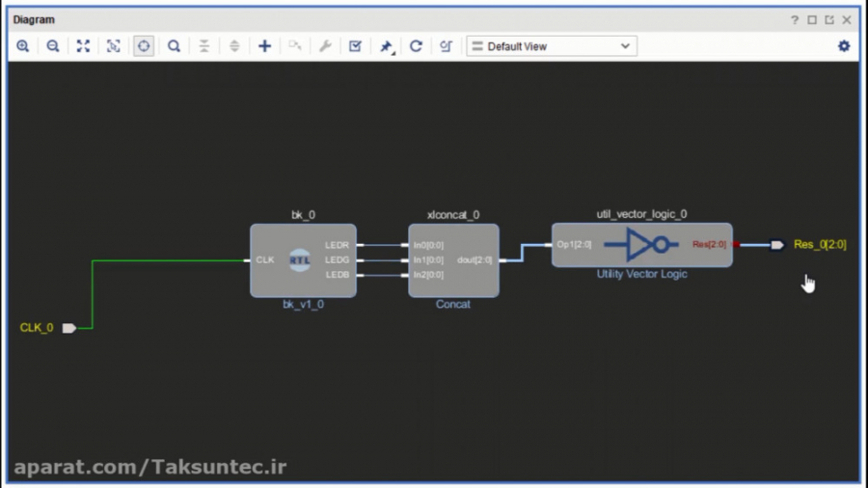The width and height of the screenshot is (868, 488).
Task: Click the In1[0:0] pin
Action: coord(428,260)
